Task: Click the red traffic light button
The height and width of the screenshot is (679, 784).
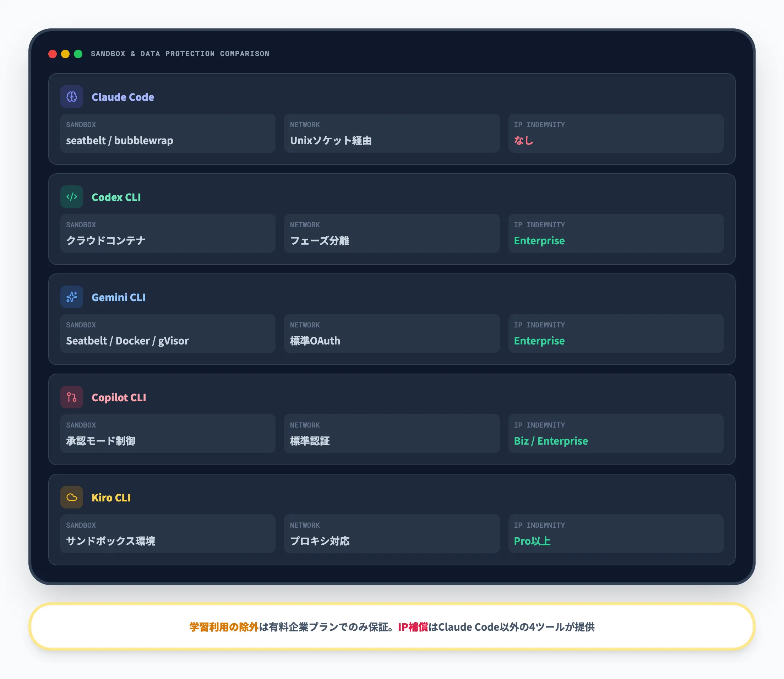Action: tap(52, 54)
